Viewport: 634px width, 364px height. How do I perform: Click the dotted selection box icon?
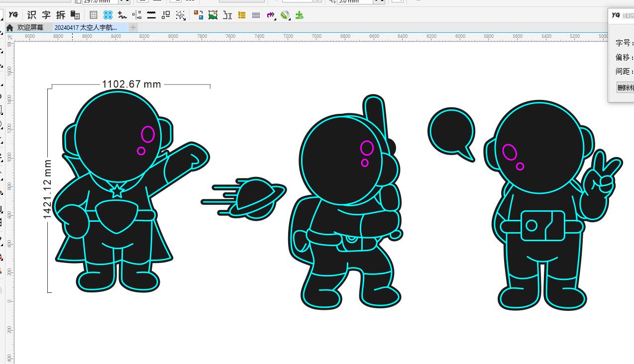coord(180,15)
